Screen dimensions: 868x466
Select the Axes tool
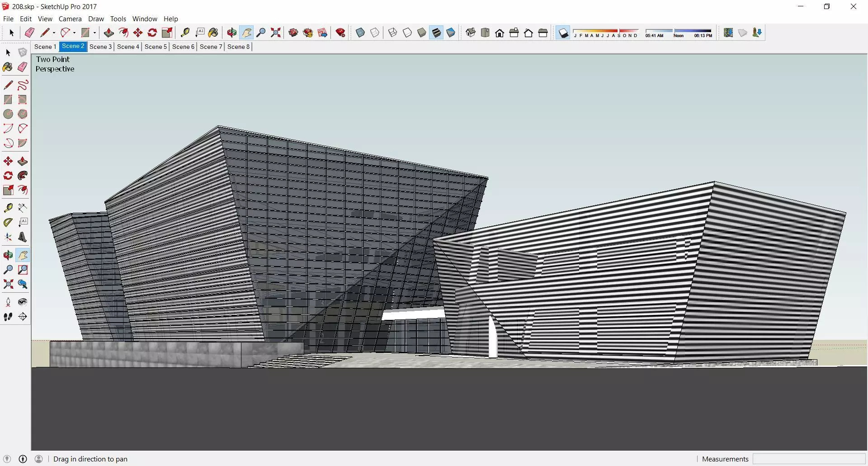tap(8, 237)
